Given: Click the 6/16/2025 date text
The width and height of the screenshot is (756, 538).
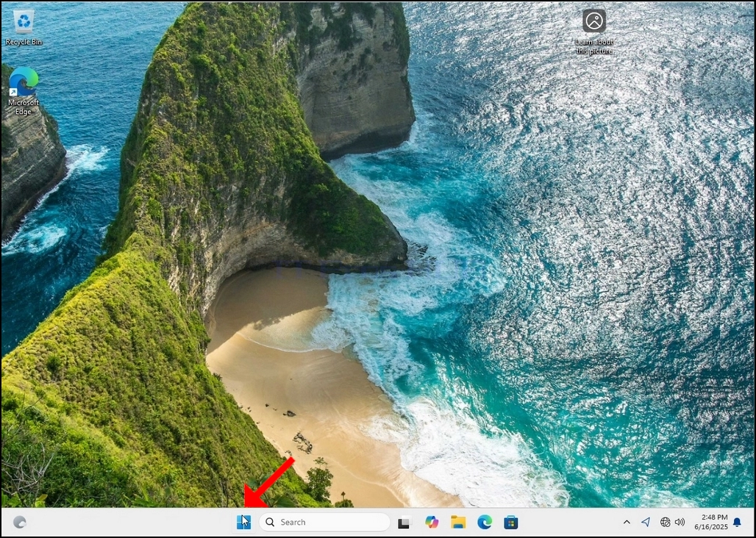Looking at the screenshot, I should (711, 527).
